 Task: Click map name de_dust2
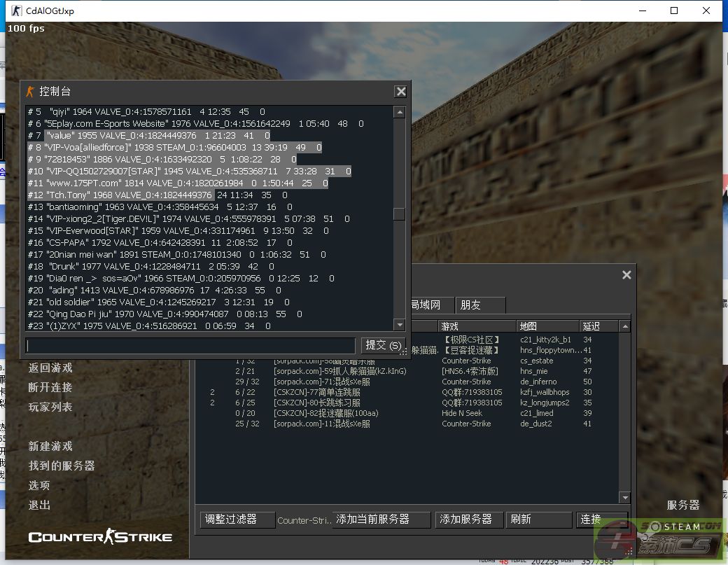(536, 424)
